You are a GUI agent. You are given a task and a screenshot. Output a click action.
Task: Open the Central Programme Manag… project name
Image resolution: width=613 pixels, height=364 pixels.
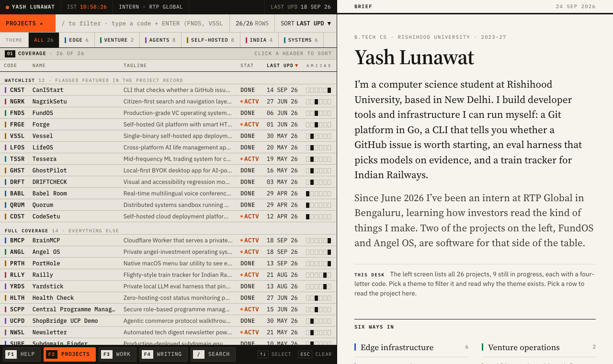(74, 309)
